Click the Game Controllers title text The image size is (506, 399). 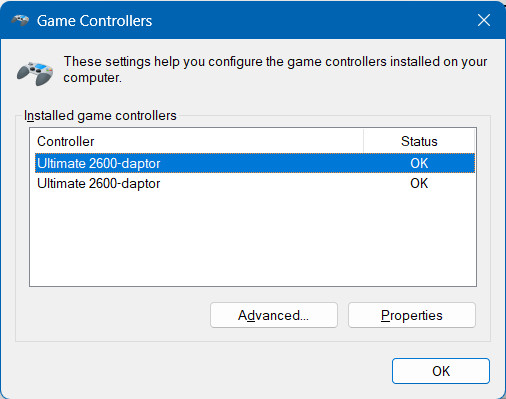(x=94, y=21)
